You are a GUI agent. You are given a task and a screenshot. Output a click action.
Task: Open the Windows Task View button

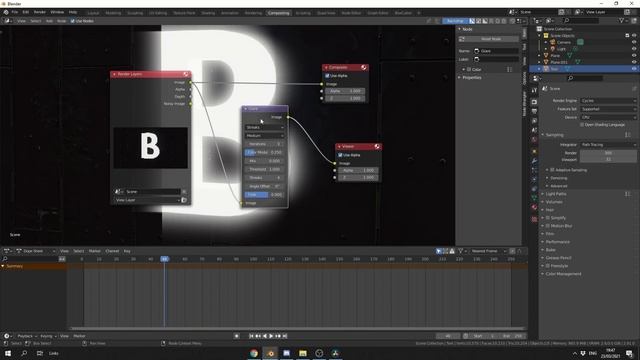tap(40, 353)
